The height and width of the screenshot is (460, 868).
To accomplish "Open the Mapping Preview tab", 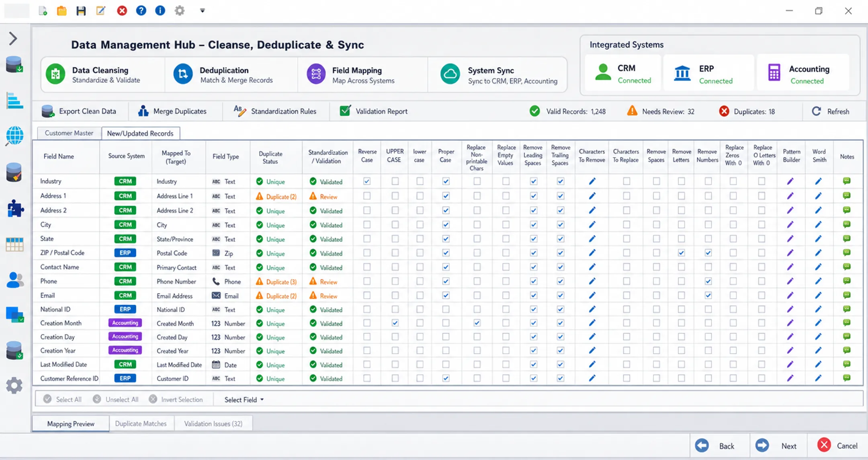I will 71,424.
